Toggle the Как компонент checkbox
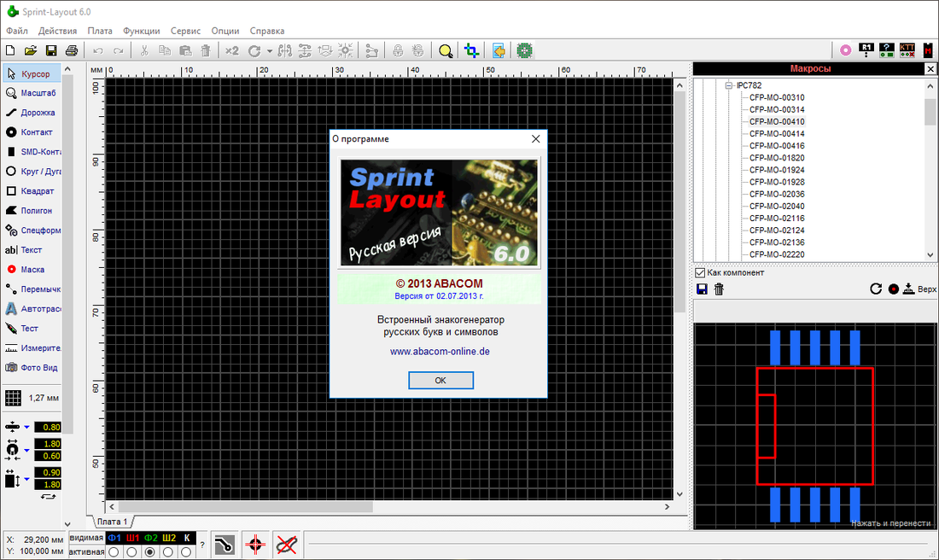Viewport: 939px width, 560px height. (701, 272)
